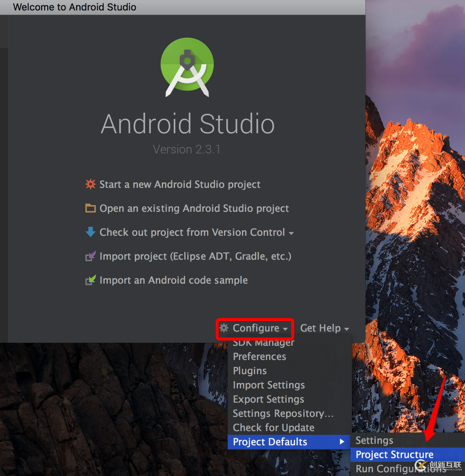Open Settings Repository… menu entry

(290, 414)
